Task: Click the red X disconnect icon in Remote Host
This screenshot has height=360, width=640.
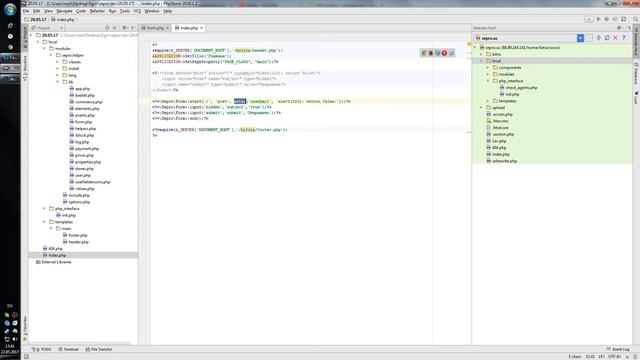Action: 616,38
